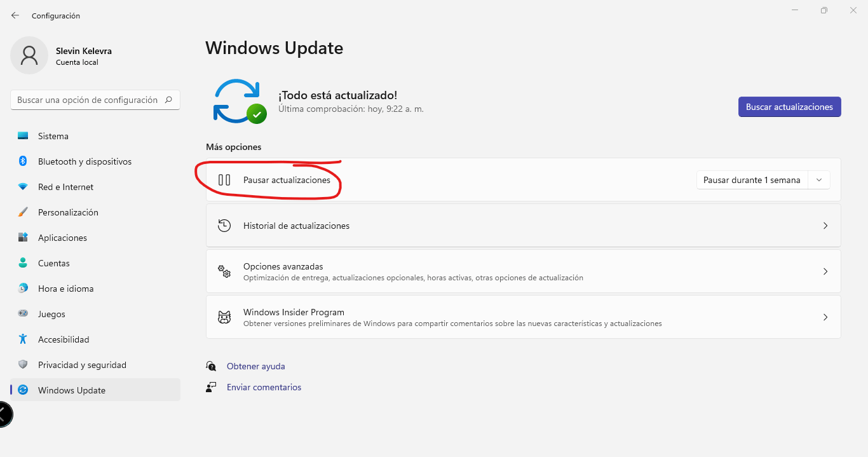Screen dimensions: 868x457
Task: Click the Obtener ayuda help icon
Action: click(x=211, y=366)
